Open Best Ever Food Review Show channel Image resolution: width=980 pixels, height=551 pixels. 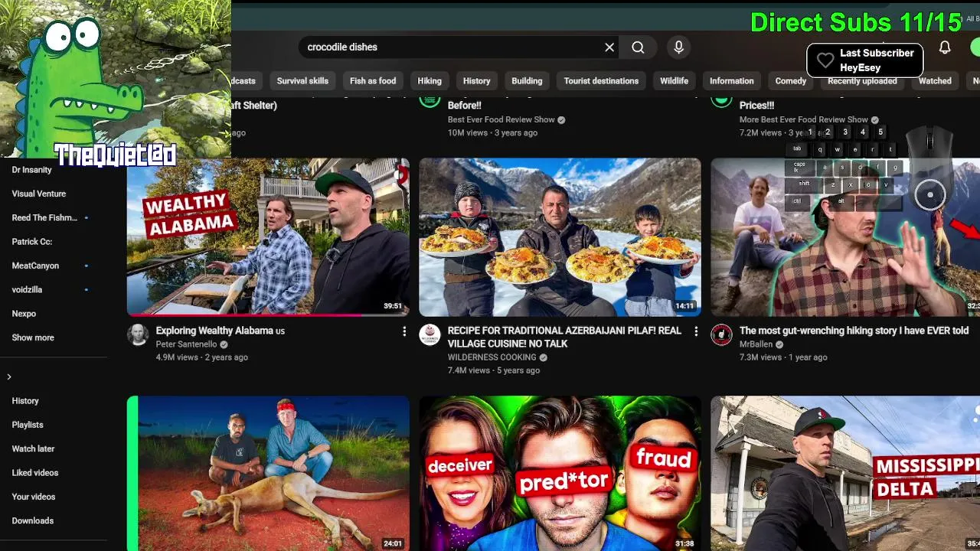click(x=501, y=120)
